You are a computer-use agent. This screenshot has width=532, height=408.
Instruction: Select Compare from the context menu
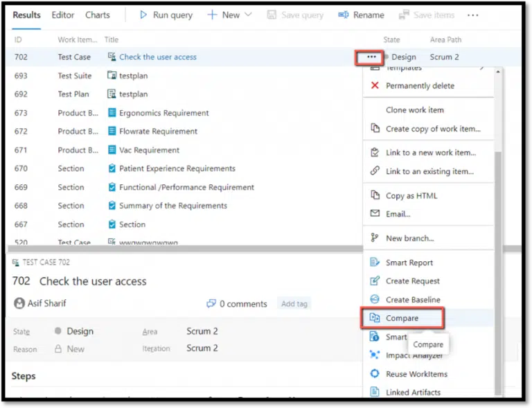click(402, 318)
